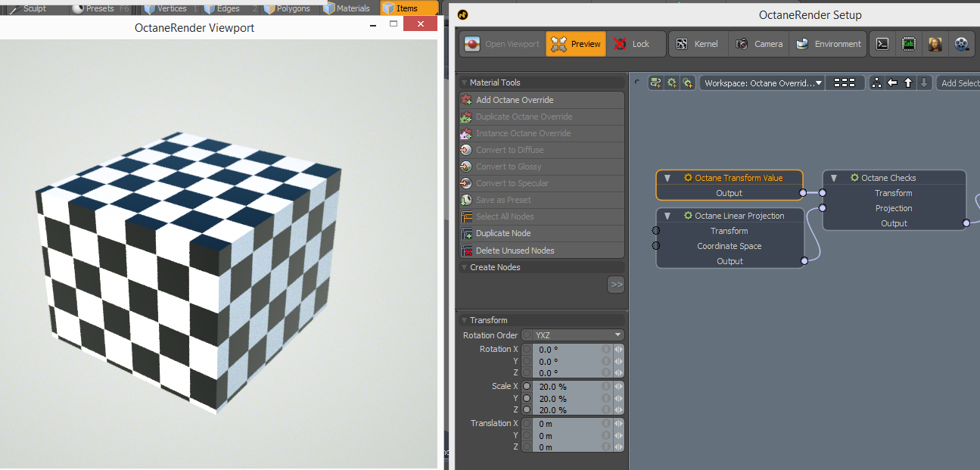
Task: Toggle the Scale X channel circle
Action: pos(527,386)
